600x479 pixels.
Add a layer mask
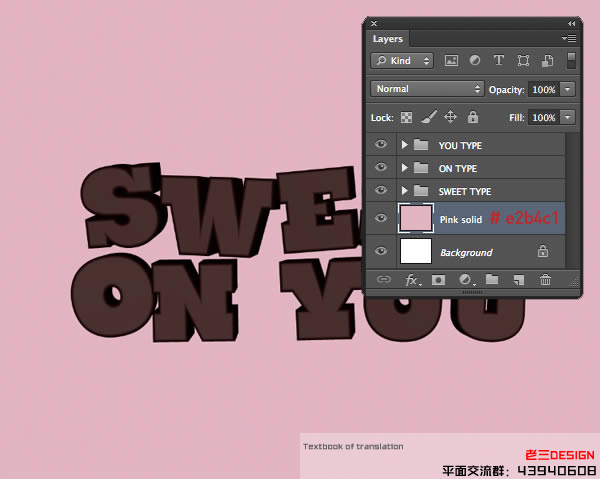click(438, 280)
